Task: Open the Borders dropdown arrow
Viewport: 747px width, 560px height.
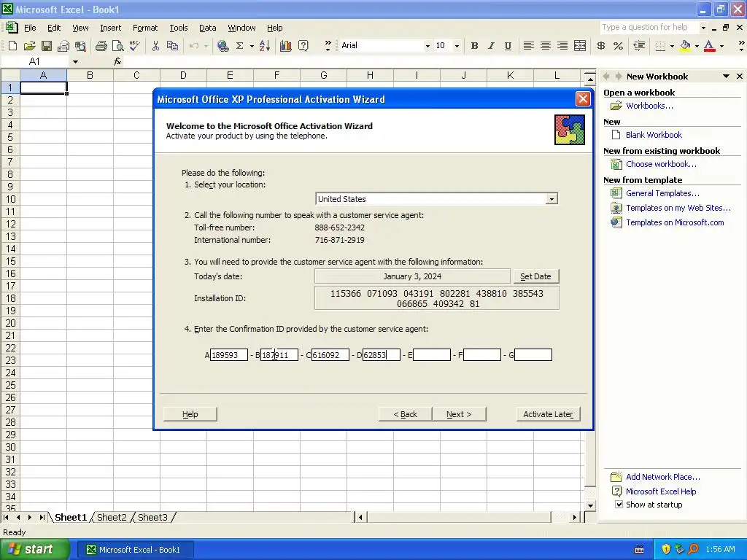Action: (x=672, y=46)
